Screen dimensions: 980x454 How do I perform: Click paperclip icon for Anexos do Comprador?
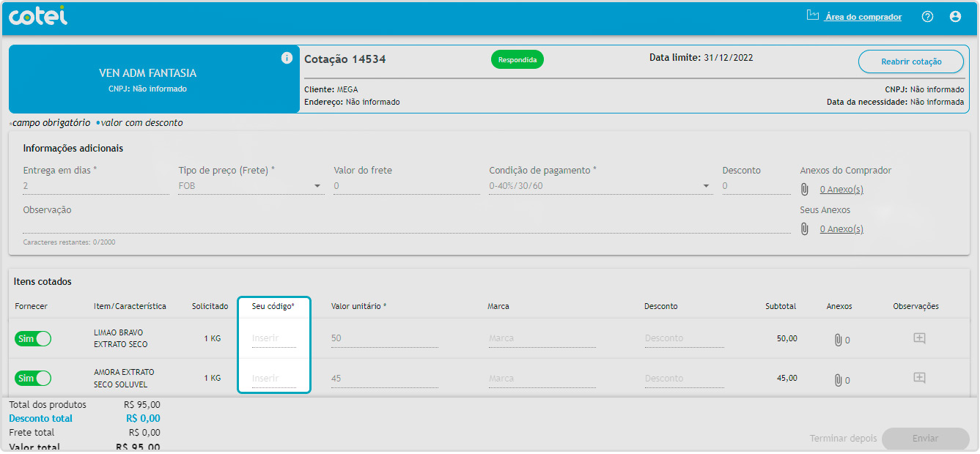[804, 190]
